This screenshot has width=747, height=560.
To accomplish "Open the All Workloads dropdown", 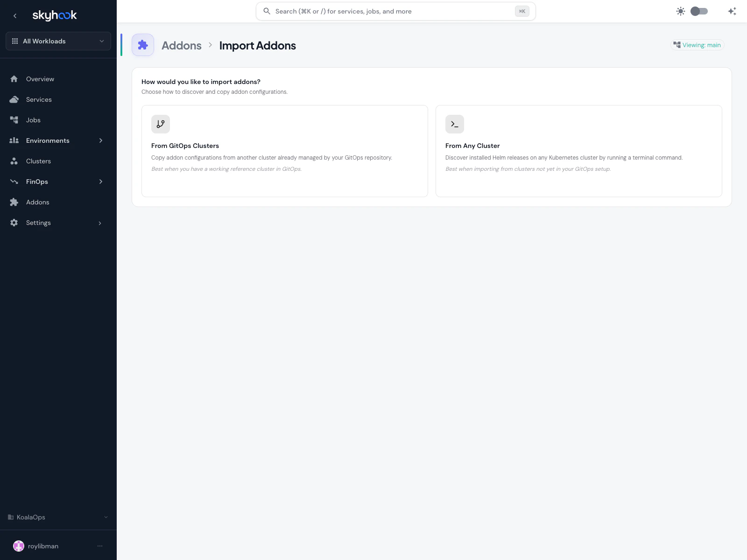I will coord(58,41).
